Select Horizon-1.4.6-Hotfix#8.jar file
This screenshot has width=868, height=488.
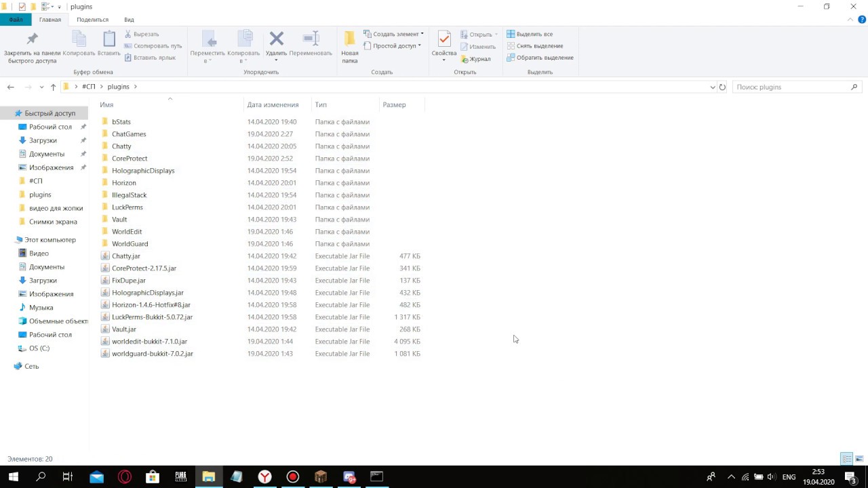[151, 305]
